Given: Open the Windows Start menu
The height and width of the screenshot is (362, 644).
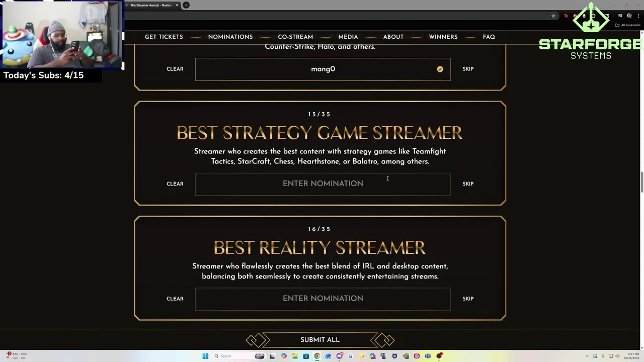Looking at the screenshot, I should pos(205,356).
